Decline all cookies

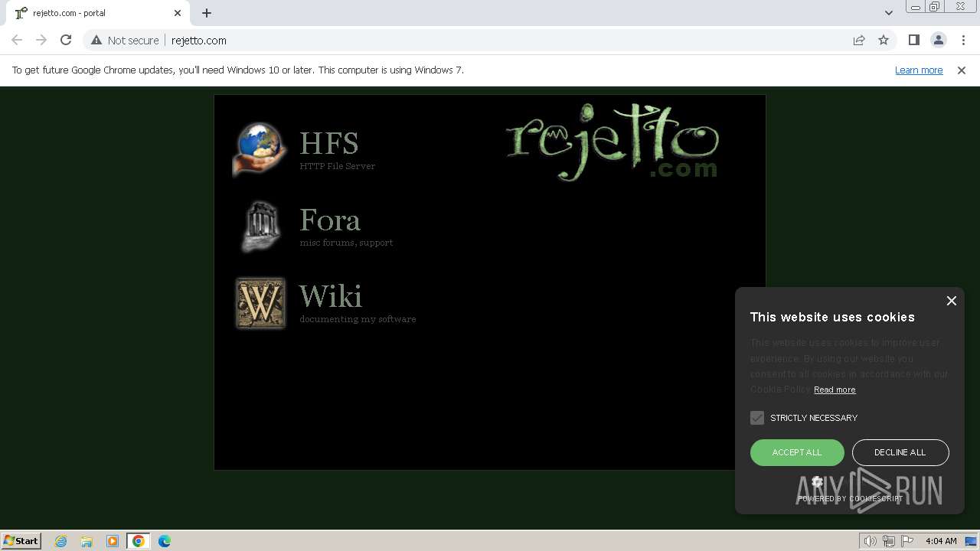[900, 452]
